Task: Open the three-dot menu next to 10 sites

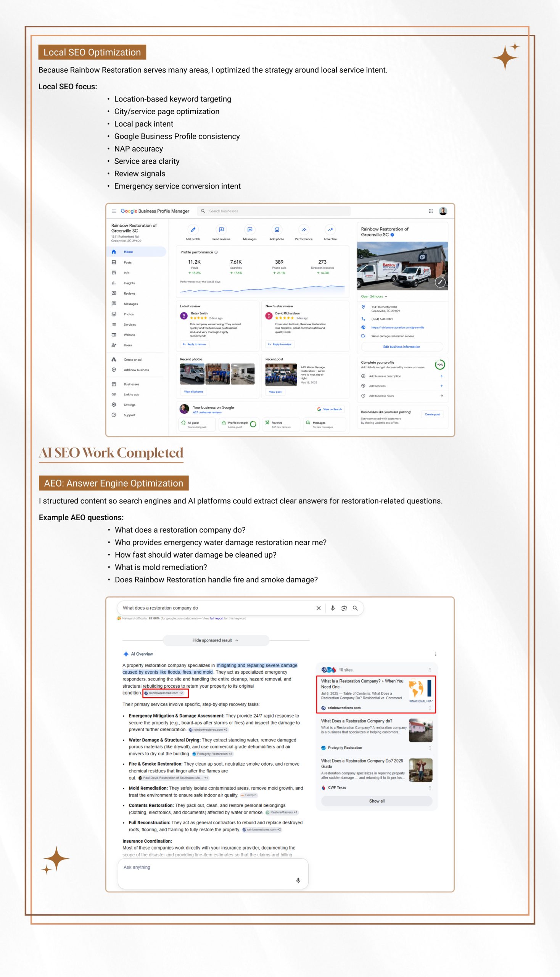Action: click(430, 670)
